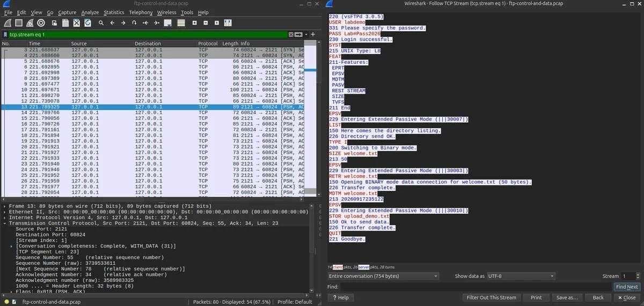This screenshot has width=644, height=306.
Task: Open recent display filters dropdown
Action: (306, 34)
